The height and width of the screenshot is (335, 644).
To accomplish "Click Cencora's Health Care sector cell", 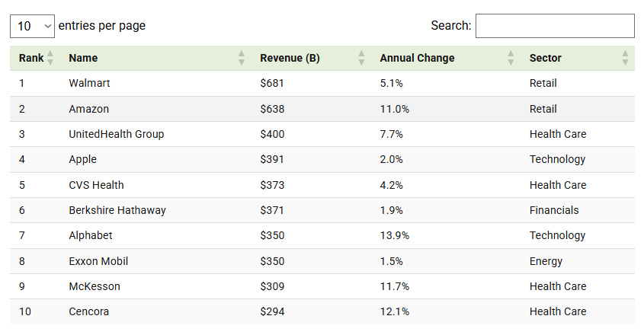I will coord(558,311).
